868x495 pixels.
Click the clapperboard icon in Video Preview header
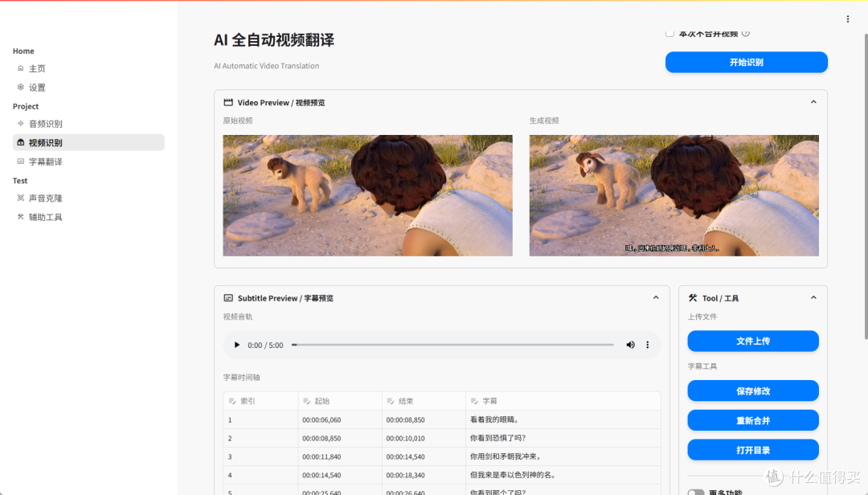pyautogui.click(x=228, y=102)
